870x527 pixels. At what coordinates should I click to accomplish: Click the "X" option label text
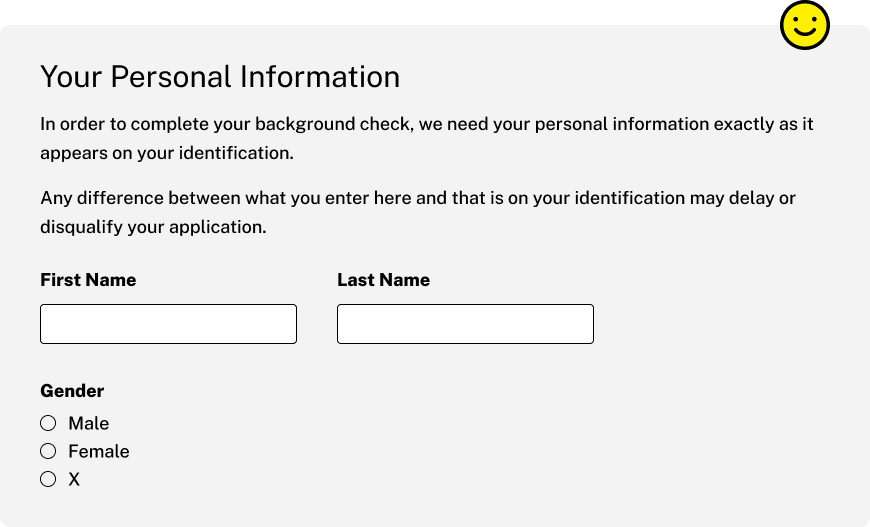click(x=74, y=479)
